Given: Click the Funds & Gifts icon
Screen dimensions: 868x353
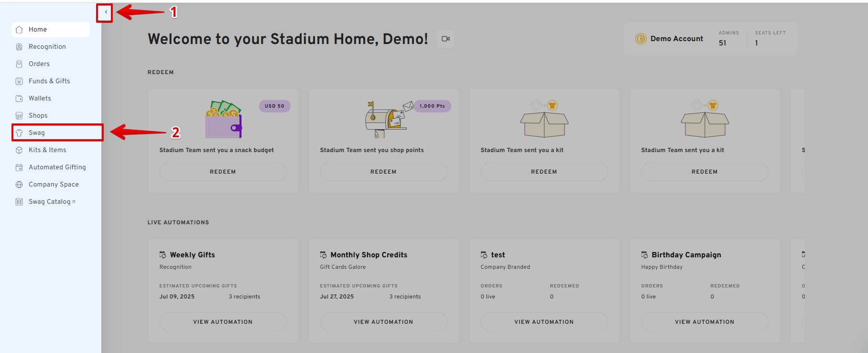Looking at the screenshot, I should (19, 81).
